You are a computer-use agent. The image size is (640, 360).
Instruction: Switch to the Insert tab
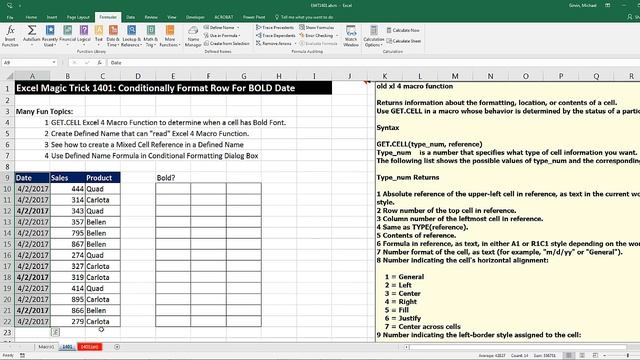click(x=52, y=17)
